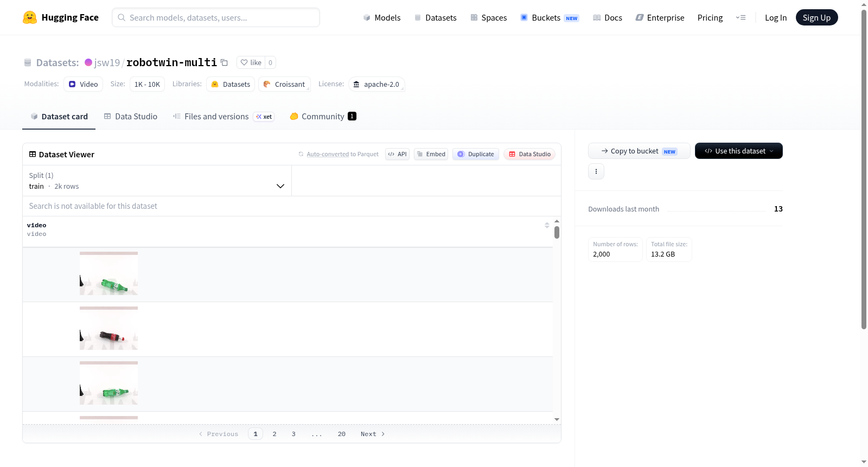Open the Hugging Face logo home link
868x467 pixels.
click(61, 17)
